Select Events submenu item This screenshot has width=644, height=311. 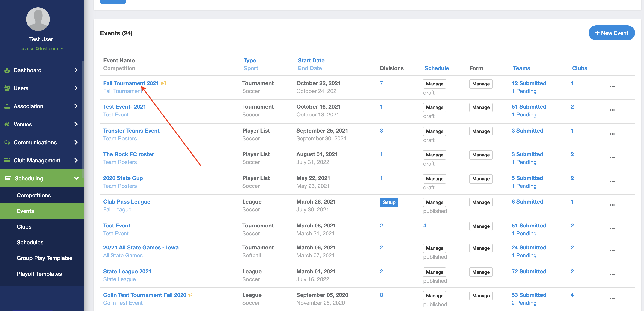tap(42, 211)
